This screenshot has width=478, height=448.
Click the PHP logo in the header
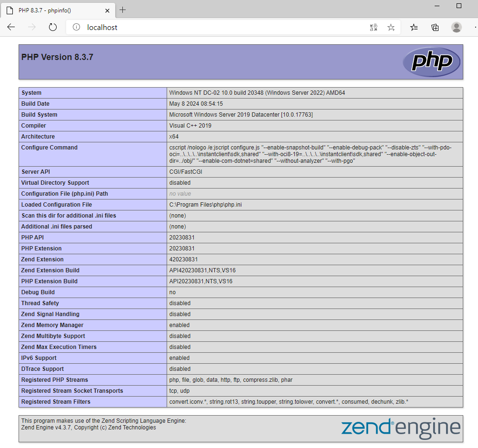tap(431, 61)
